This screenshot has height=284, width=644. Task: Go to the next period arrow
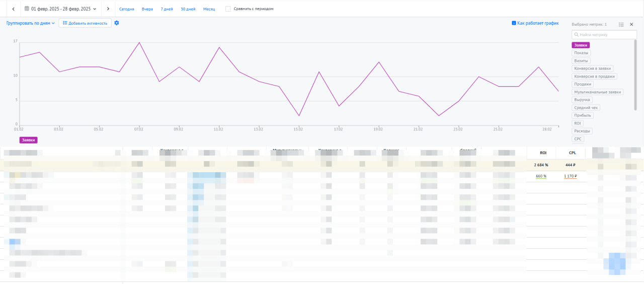pos(108,9)
